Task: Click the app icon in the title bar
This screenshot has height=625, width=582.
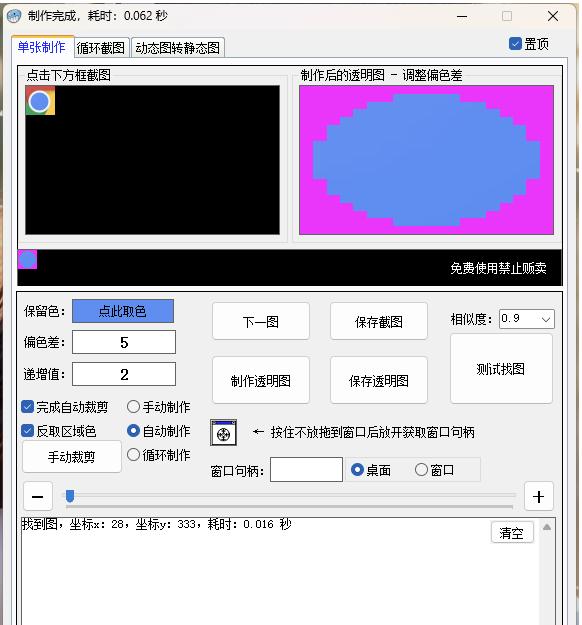Action: coord(14,16)
